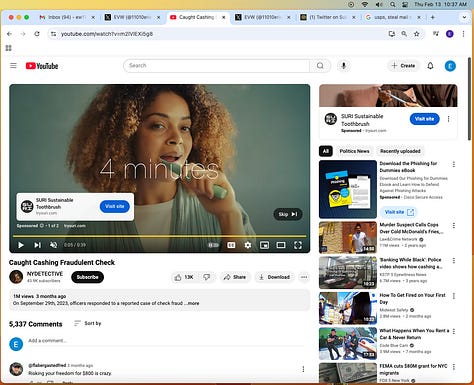Open How To Get Fired video thumbnail
474x385 pixels.
pos(348,308)
